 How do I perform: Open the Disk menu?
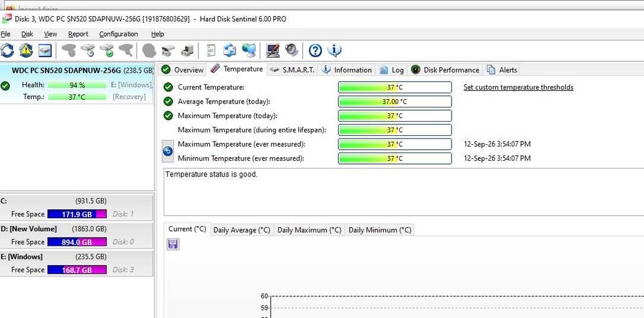27,34
